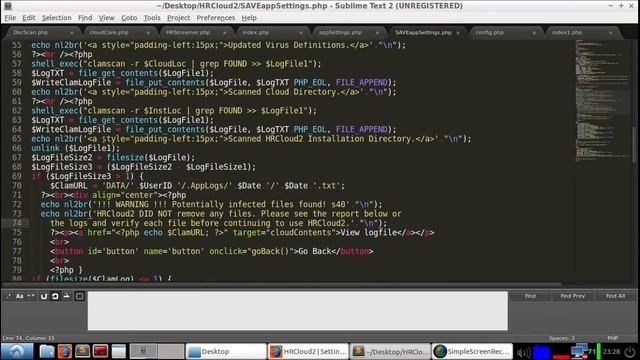The width and height of the screenshot is (640, 360).
Task: Click line number 69 in the gutter
Action: (17, 176)
